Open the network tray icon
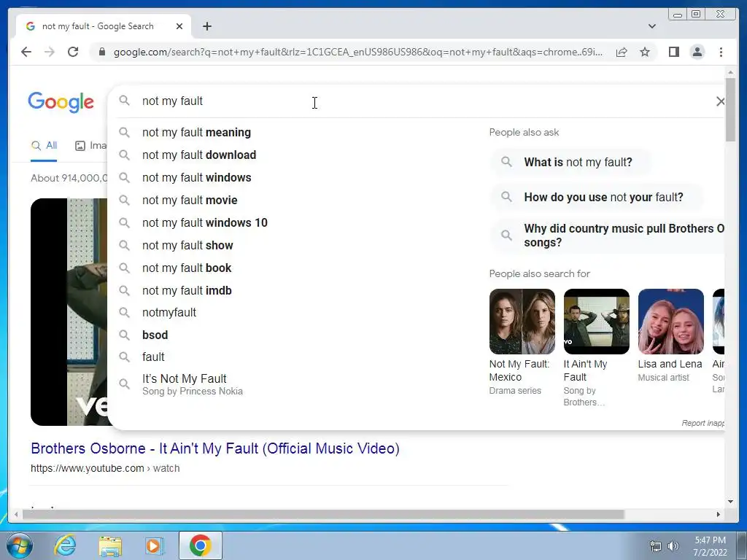 pos(656,546)
